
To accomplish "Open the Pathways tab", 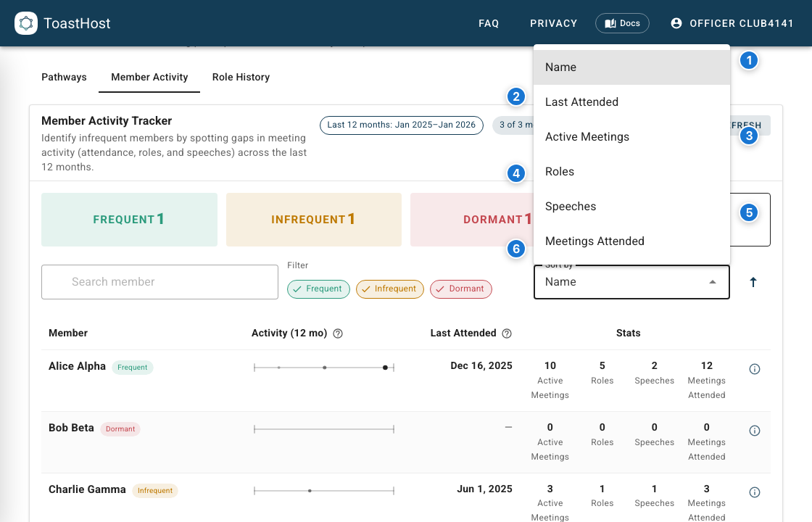I will click(x=64, y=77).
